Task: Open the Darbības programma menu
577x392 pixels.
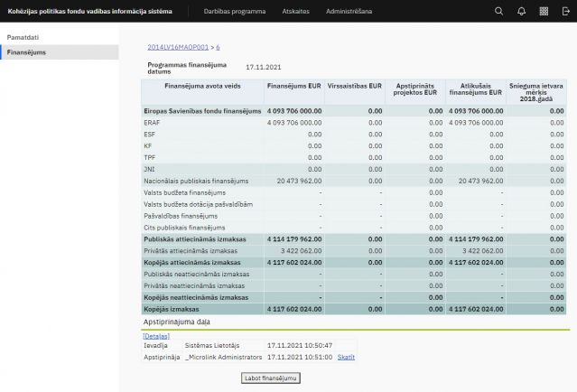Action: pos(234,11)
